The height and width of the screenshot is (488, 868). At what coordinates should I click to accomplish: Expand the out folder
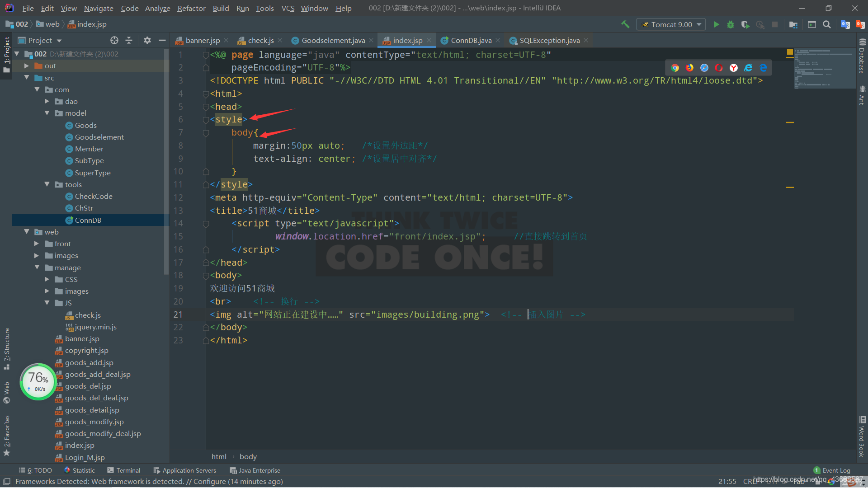coord(27,66)
